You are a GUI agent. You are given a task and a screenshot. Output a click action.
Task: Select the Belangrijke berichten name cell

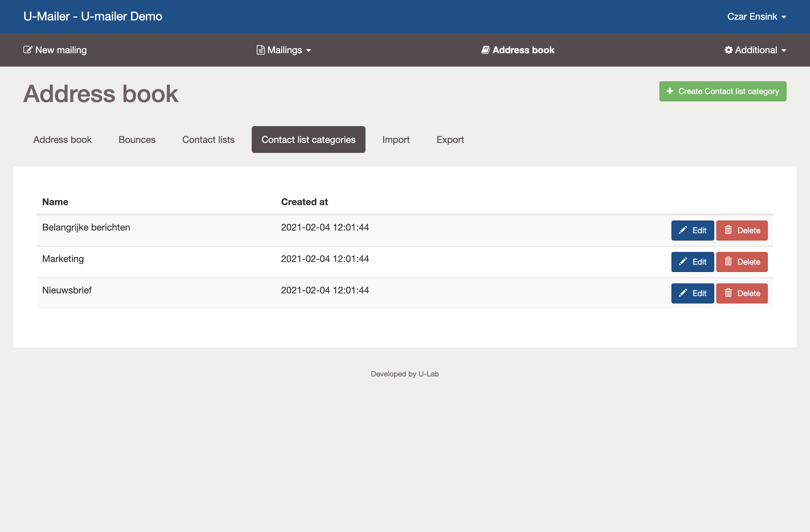(x=86, y=227)
